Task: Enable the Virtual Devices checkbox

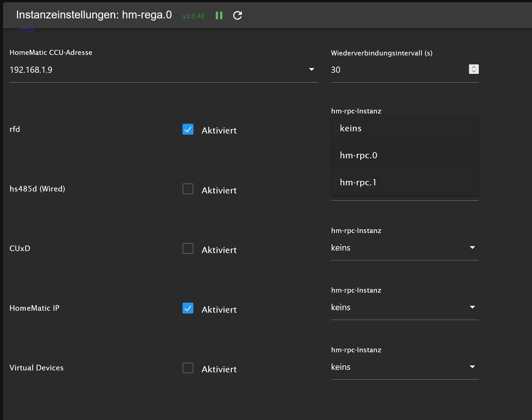Action: point(188,368)
